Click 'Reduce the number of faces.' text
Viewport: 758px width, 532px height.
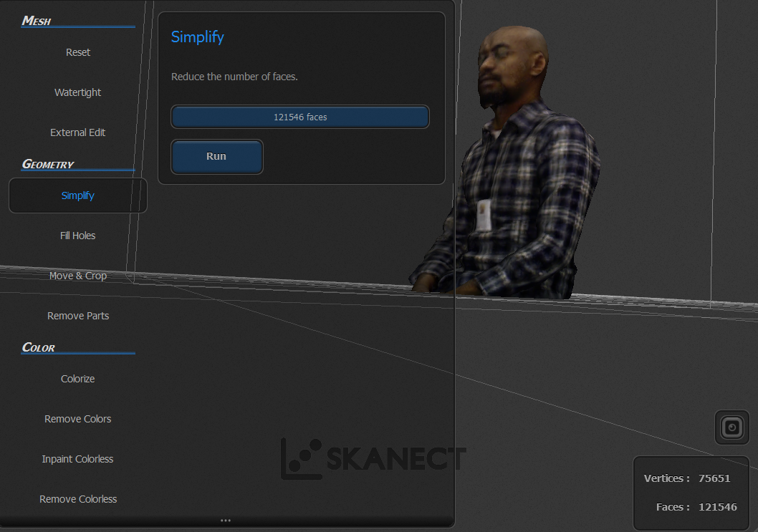(234, 77)
